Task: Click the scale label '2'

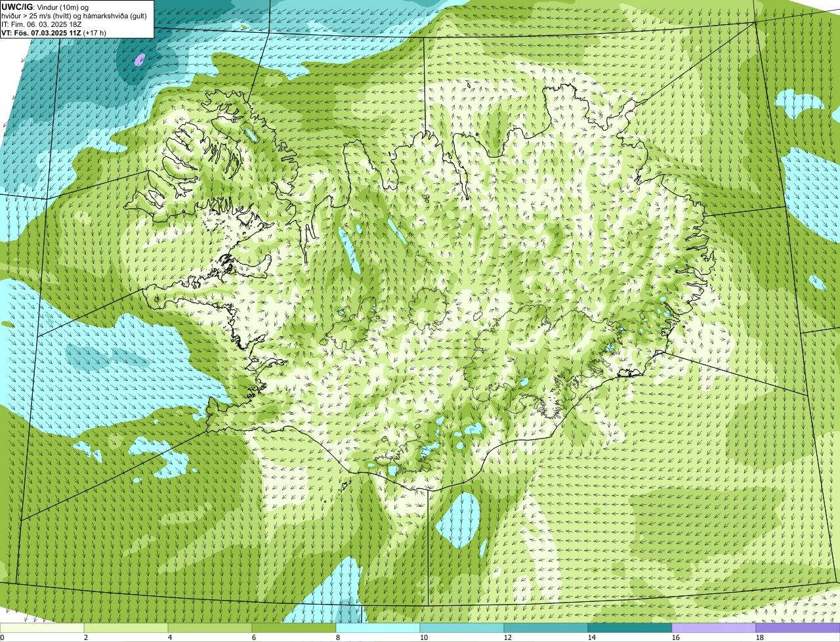Action: coord(86,637)
